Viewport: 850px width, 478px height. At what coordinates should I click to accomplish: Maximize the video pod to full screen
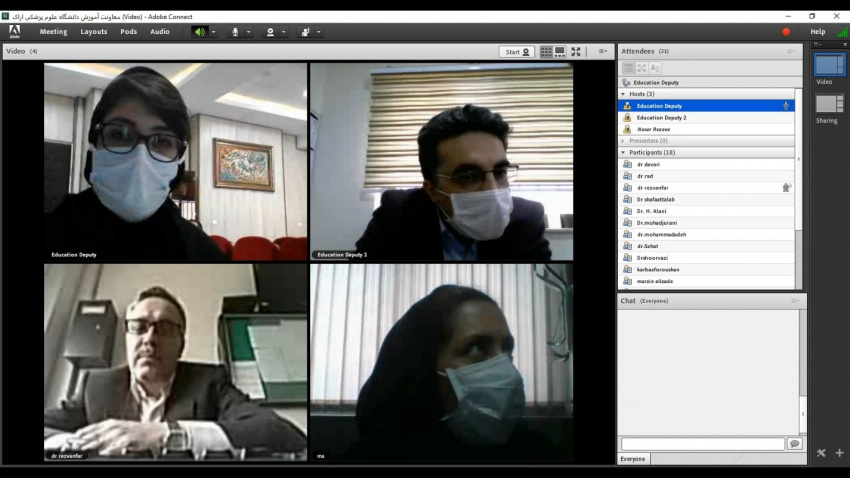(x=577, y=52)
